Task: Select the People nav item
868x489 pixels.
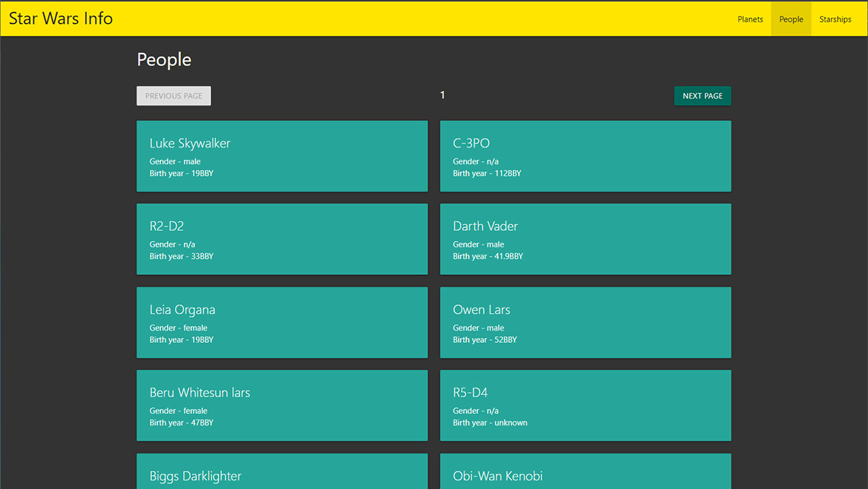Action: click(791, 20)
